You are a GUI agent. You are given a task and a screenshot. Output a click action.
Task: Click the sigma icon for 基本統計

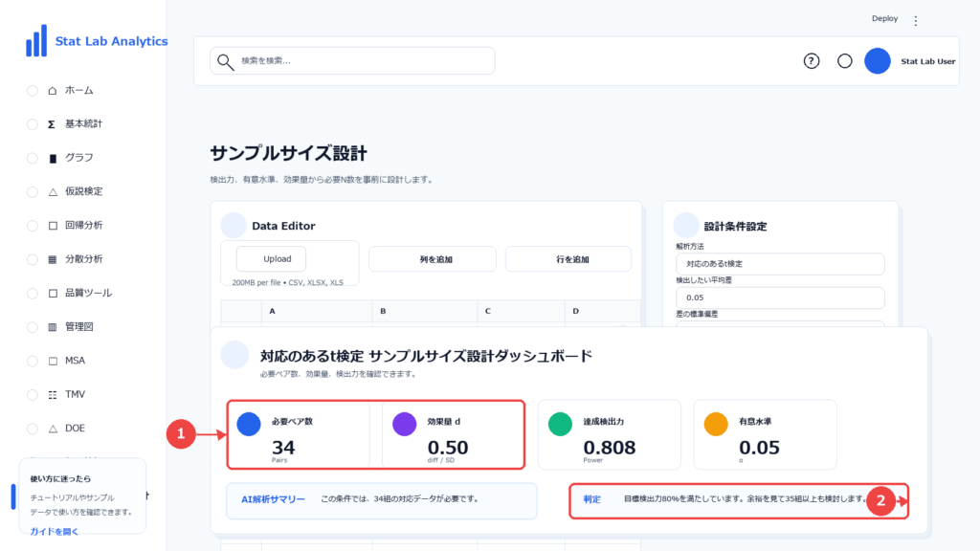point(52,124)
